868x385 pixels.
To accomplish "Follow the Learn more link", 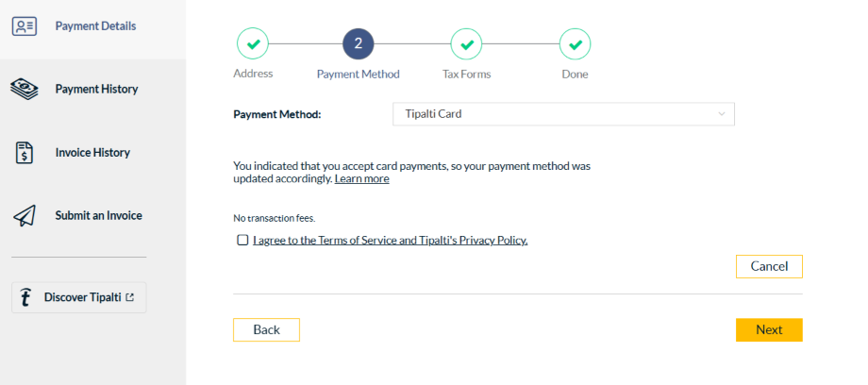I will tap(361, 178).
